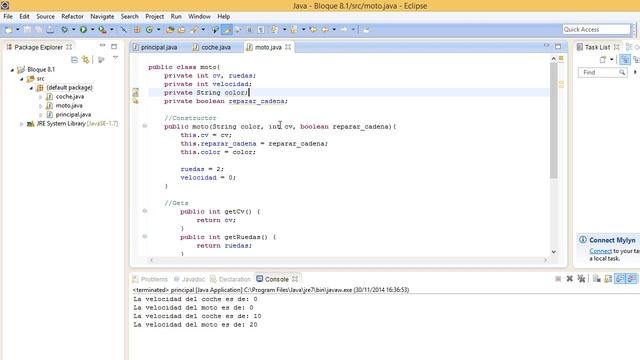Toggle Link with Editor in Package Explorer
Image resolution: width=640 pixels, height=360 pixels.
(x=85, y=60)
